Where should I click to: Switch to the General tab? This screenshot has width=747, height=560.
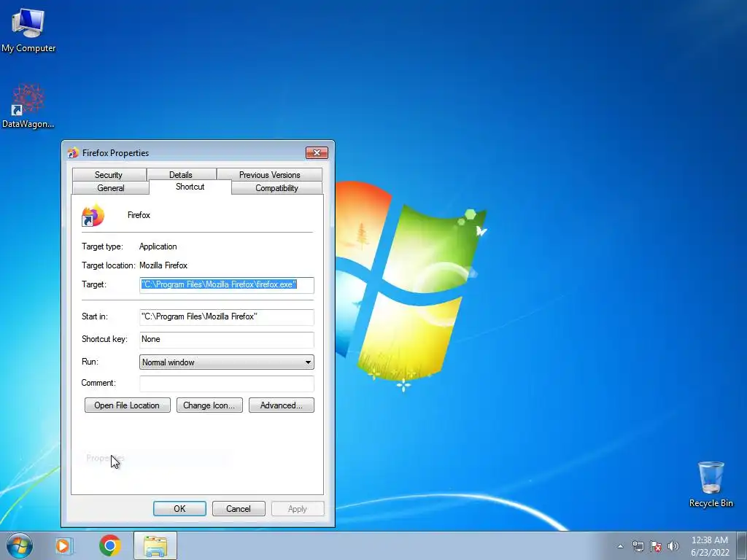tap(111, 187)
